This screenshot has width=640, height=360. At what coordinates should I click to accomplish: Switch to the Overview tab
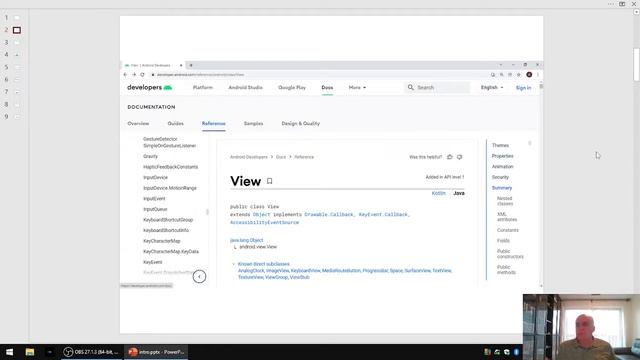click(138, 123)
